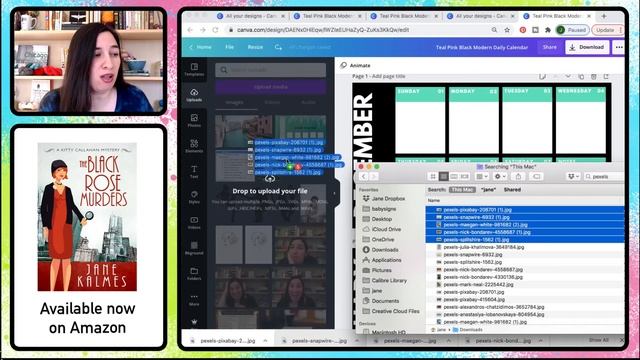Select the Audio tab in Uploads panel
This screenshot has height=360, width=640.
(308, 102)
